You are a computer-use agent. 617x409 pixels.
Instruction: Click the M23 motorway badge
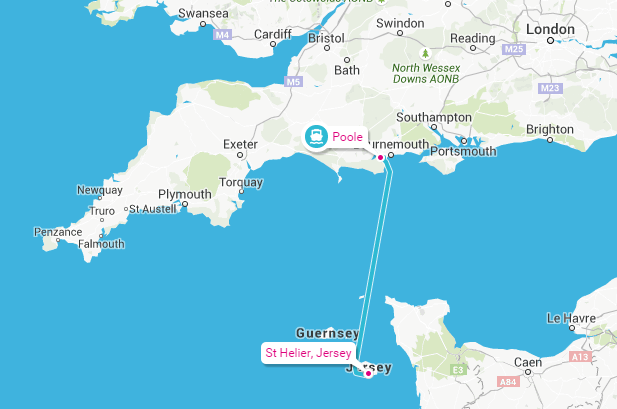pos(550,88)
